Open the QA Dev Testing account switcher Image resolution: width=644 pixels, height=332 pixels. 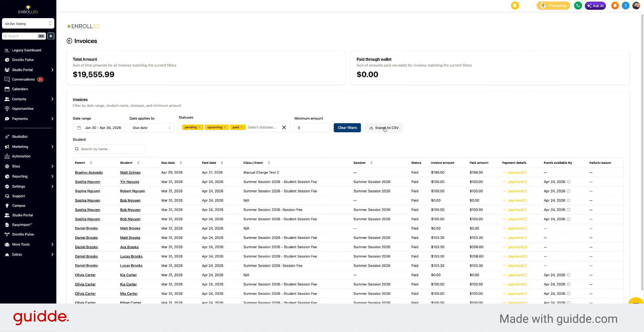tap(28, 23)
